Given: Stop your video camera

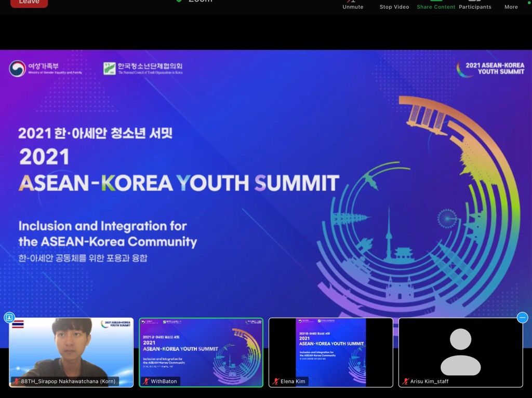Looking at the screenshot, I should pos(394,4).
